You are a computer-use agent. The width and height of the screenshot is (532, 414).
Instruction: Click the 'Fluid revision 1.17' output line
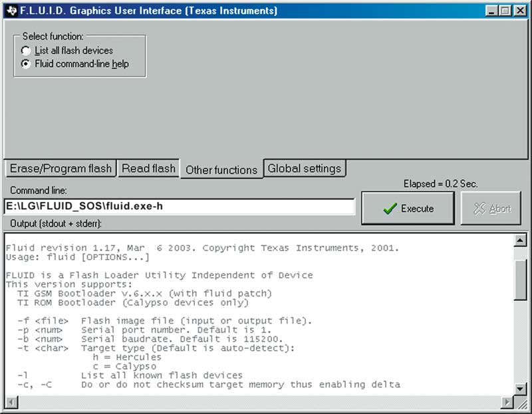pyautogui.click(x=202, y=248)
